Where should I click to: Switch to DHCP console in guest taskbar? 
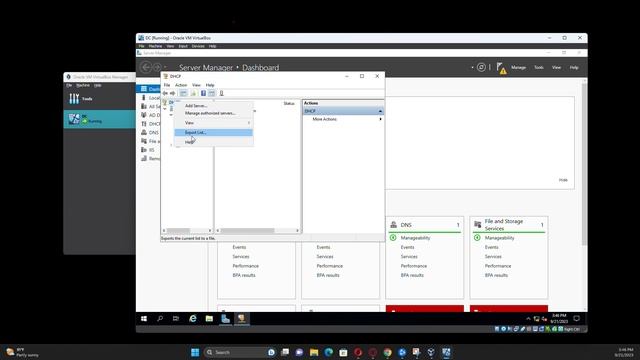[242, 319]
